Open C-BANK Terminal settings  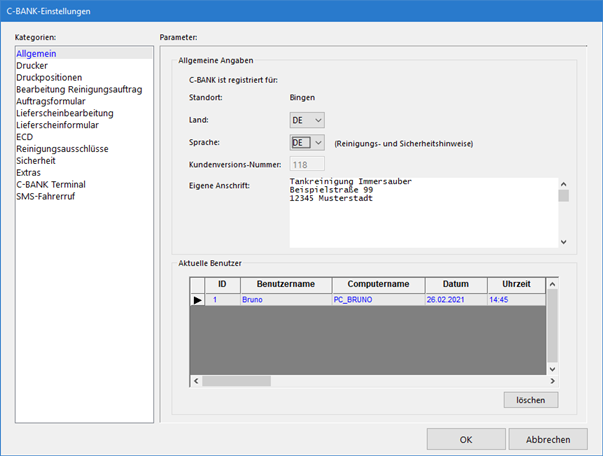51,185
